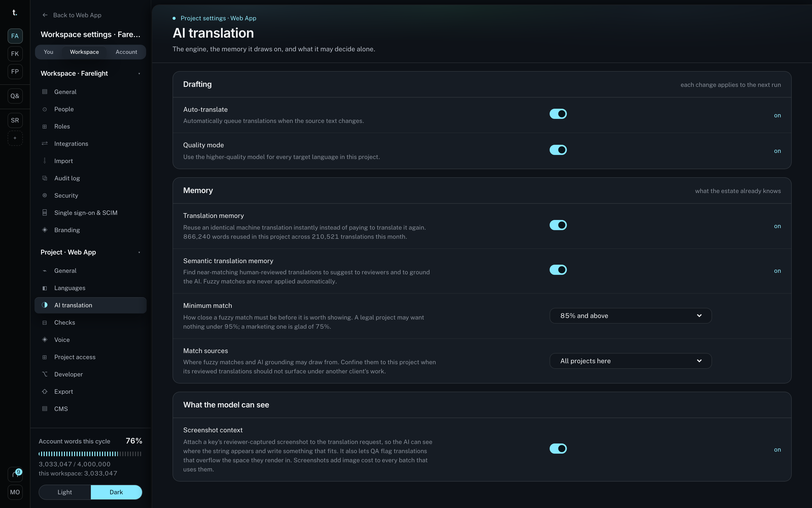Image resolution: width=812 pixels, height=508 pixels.
Task: Open Checks project settings
Action: tap(90, 323)
